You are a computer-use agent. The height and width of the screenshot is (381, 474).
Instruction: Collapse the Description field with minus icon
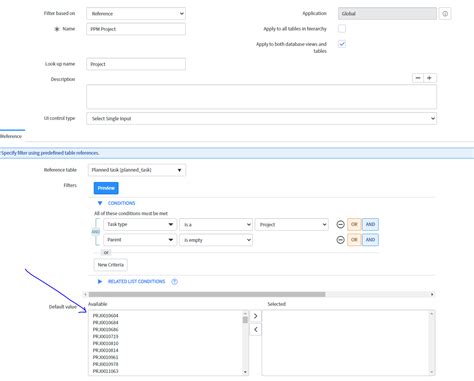pos(418,78)
